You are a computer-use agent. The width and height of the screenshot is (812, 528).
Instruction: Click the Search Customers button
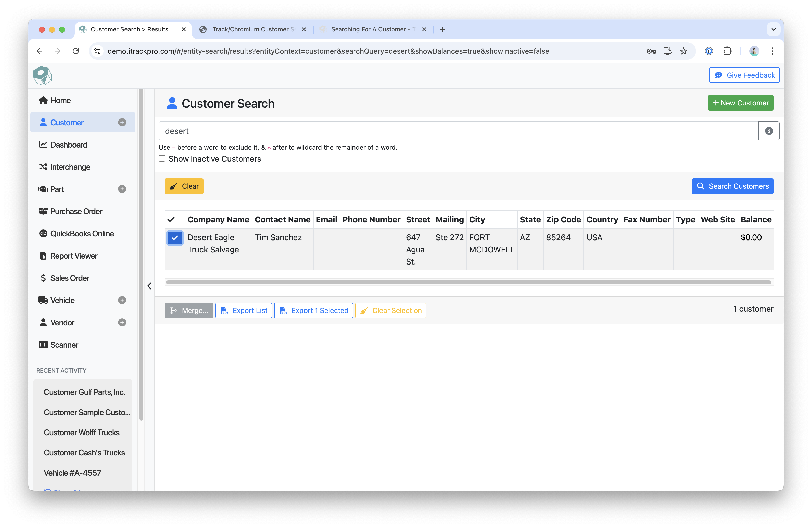click(x=732, y=186)
